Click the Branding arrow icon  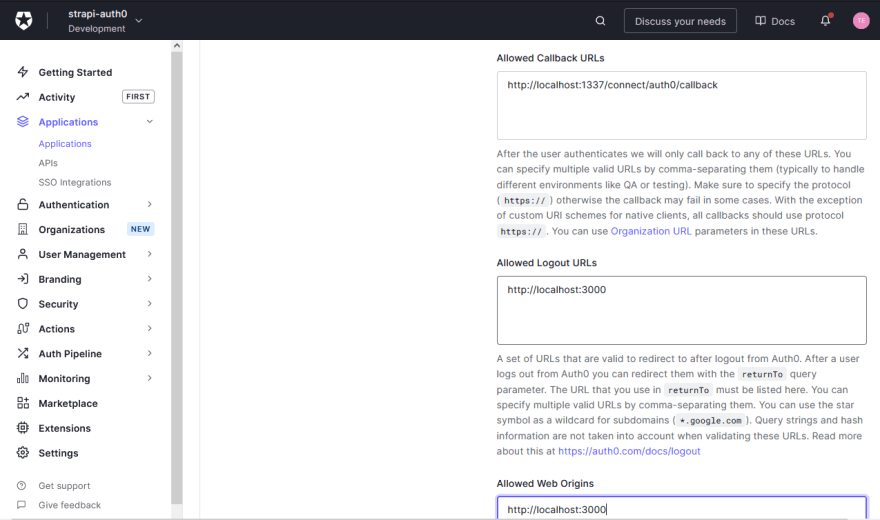tap(22, 279)
